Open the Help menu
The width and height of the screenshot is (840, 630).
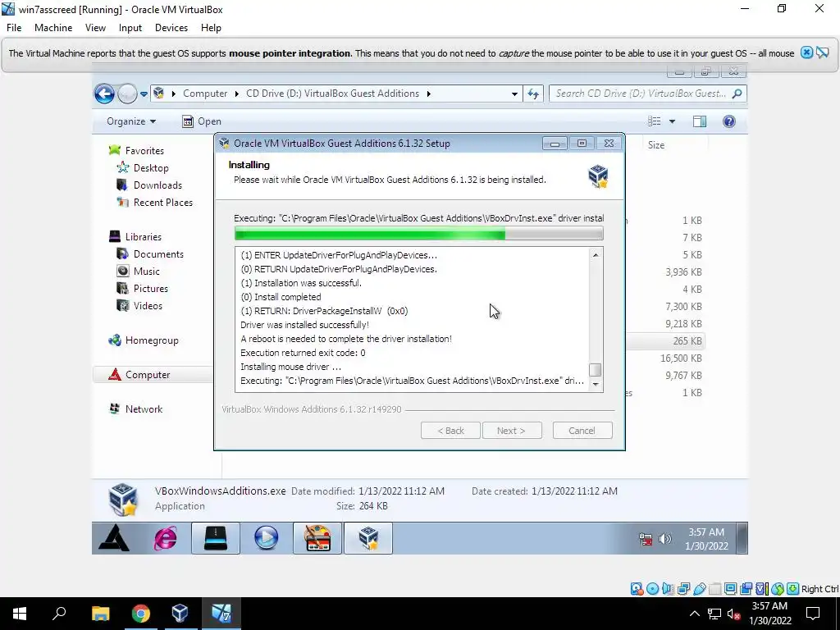[x=211, y=28]
